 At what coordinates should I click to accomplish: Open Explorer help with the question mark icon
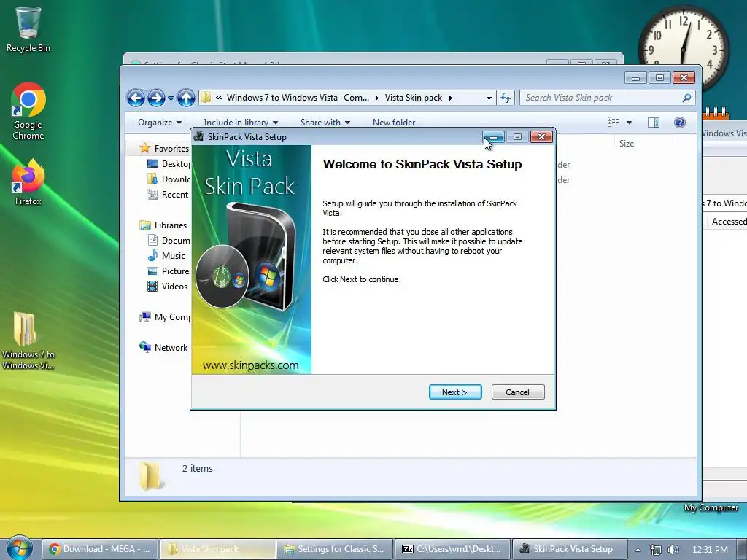pyautogui.click(x=680, y=122)
